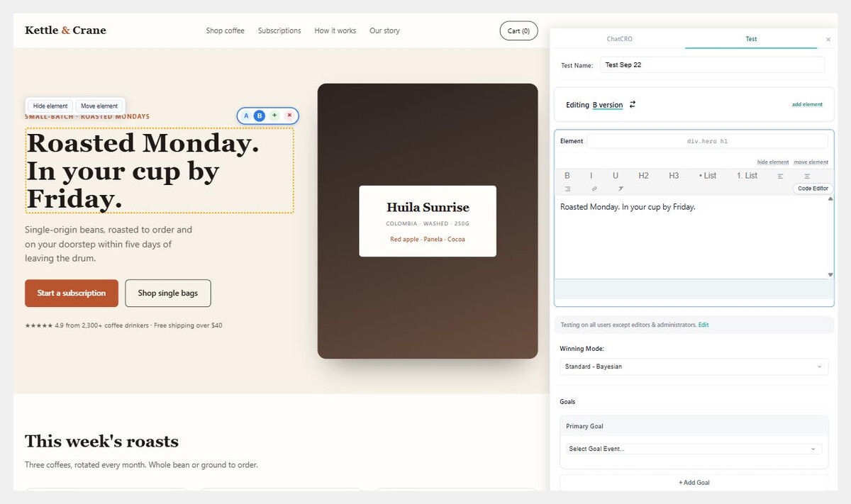Viewport: 851px width, 504px height.
Task: Click into the headline text editing area
Action: (x=690, y=237)
